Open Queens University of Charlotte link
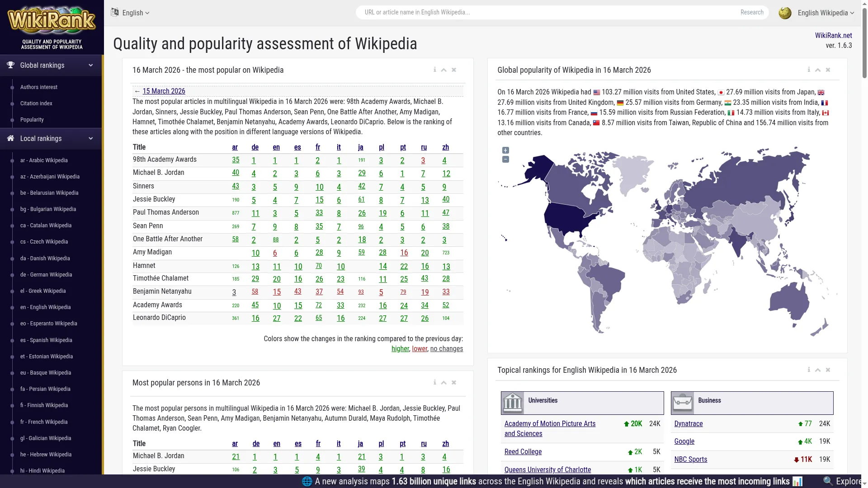Image resolution: width=868 pixels, height=488 pixels. [x=547, y=469]
